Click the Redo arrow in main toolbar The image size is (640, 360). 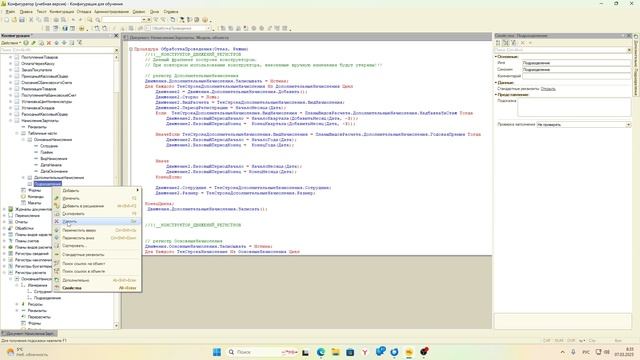80,20
